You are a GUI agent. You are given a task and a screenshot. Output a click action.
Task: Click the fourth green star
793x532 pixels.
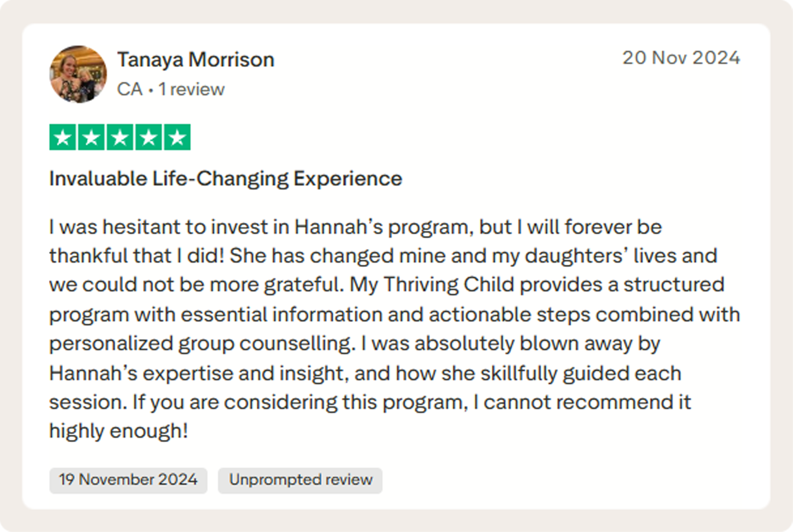[148, 137]
